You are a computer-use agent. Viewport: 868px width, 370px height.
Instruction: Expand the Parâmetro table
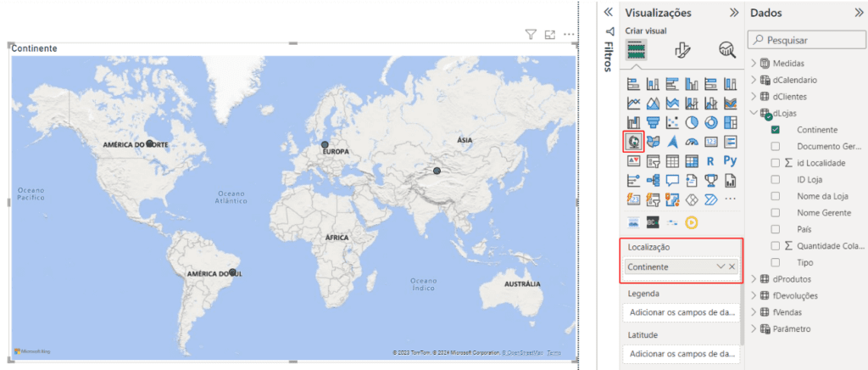point(754,328)
